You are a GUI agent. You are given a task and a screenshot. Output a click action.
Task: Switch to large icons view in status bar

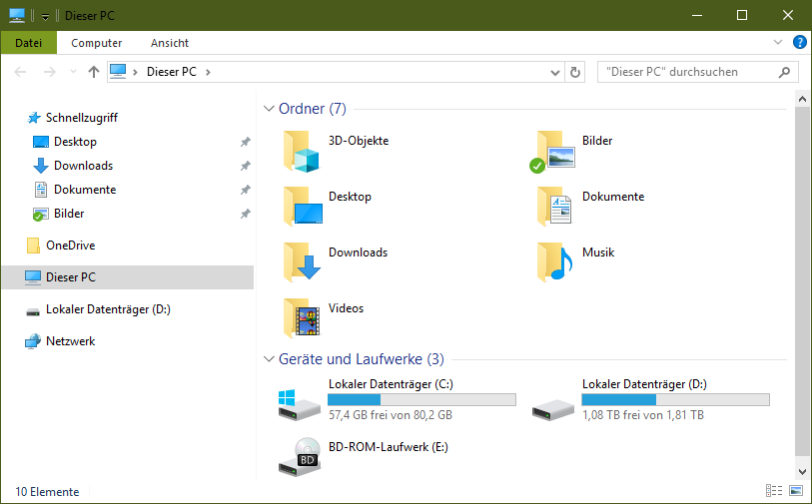[x=795, y=491]
